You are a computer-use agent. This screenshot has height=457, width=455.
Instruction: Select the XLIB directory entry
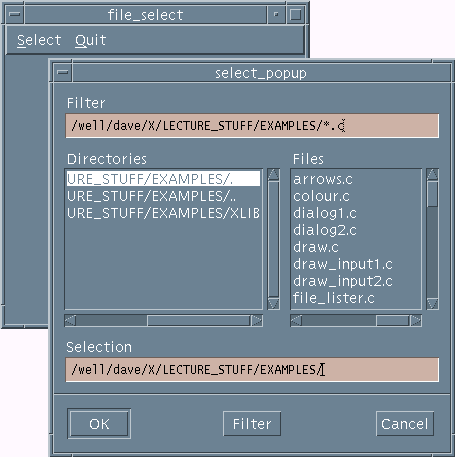tap(163, 213)
